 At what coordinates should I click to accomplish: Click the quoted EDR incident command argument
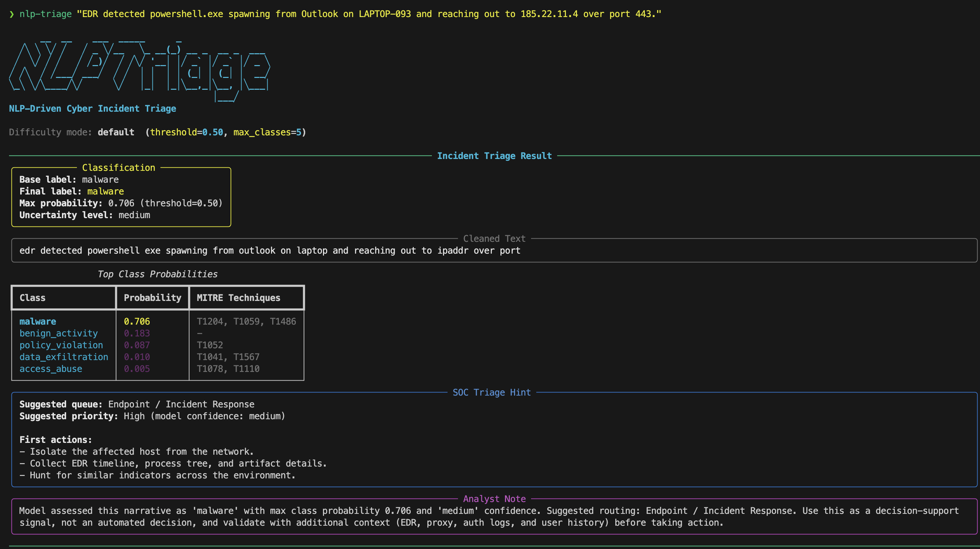click(x=369, y=14)
